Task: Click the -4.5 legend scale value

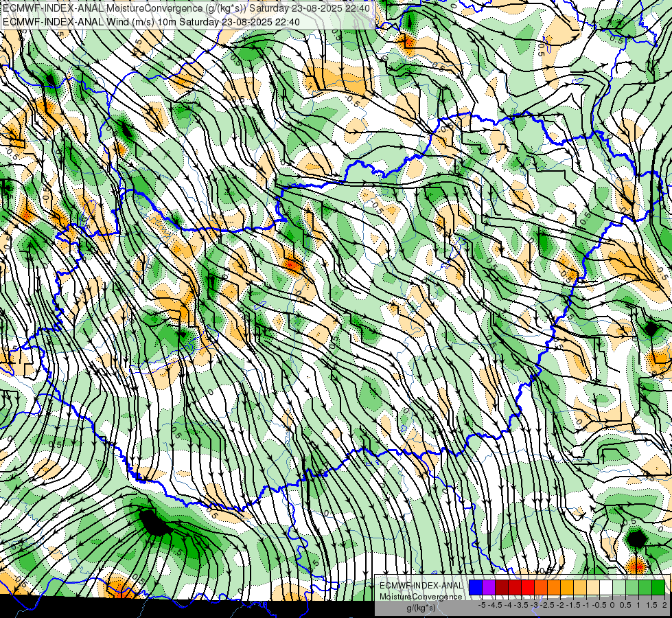Action: pyautogui.click(x=496, y=605)
